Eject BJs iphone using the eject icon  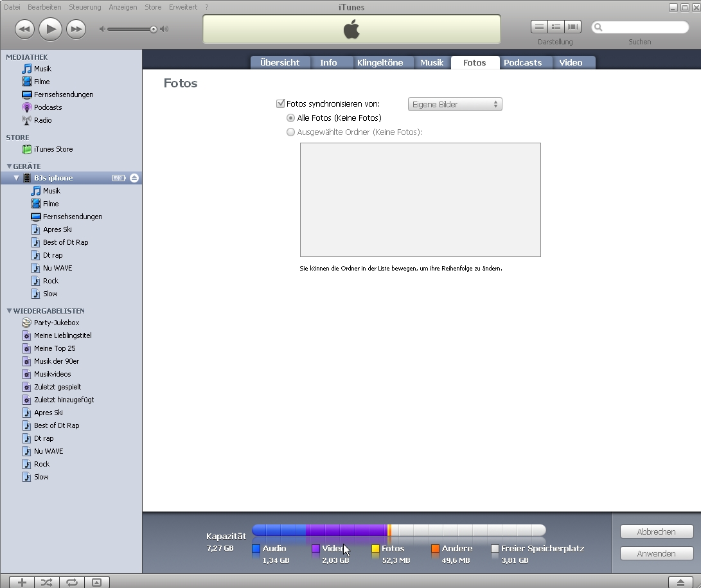(x=134, y=178)
